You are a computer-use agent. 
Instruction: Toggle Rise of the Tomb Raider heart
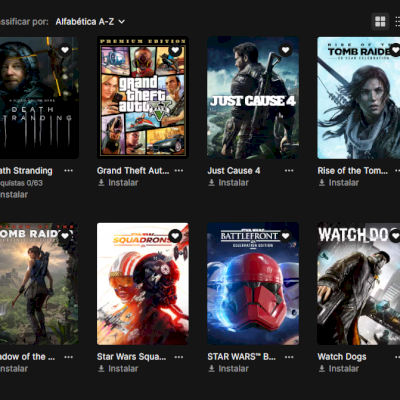(395, 50)
